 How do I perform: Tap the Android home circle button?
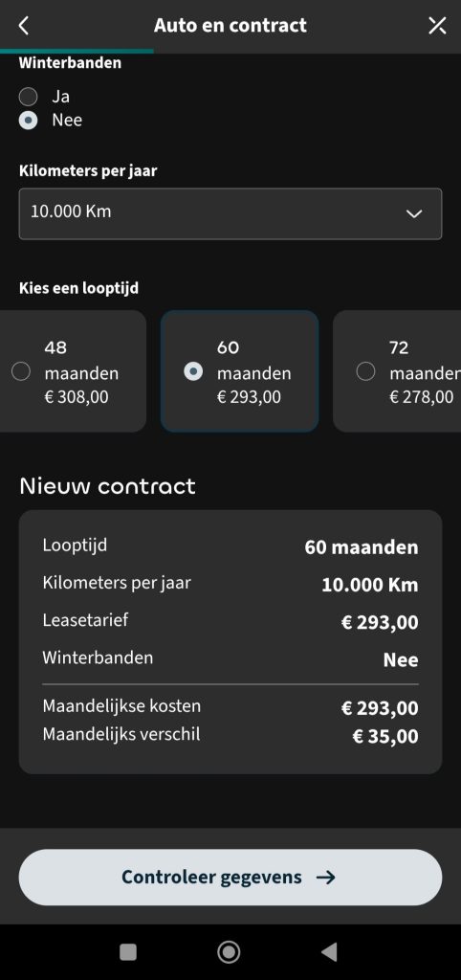(229, 952)
